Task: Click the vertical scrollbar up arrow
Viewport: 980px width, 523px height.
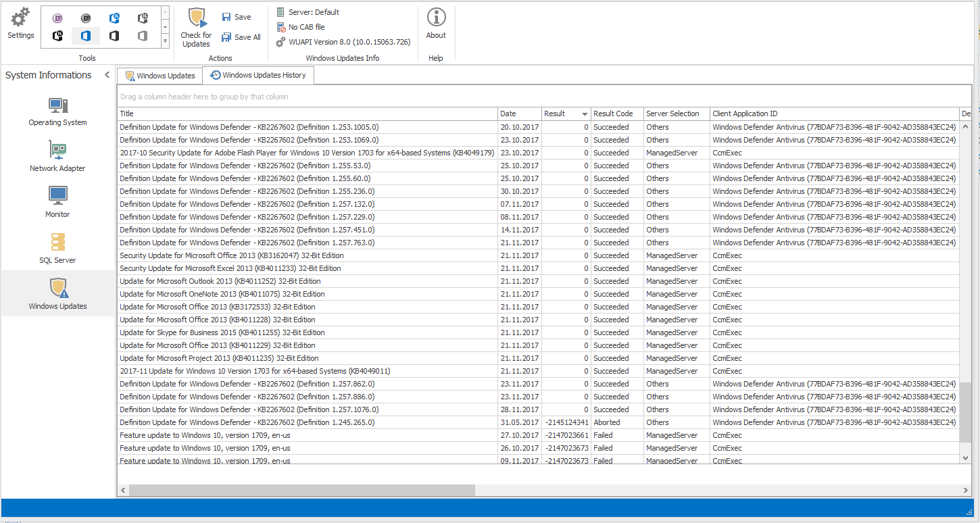Action: pyautogui.click(x=965, y=126)
